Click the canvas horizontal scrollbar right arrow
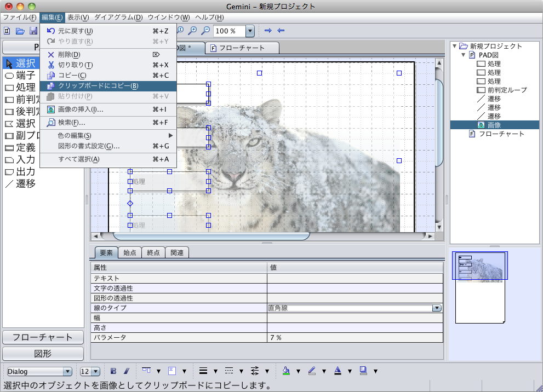 click(x=430, y=237)
